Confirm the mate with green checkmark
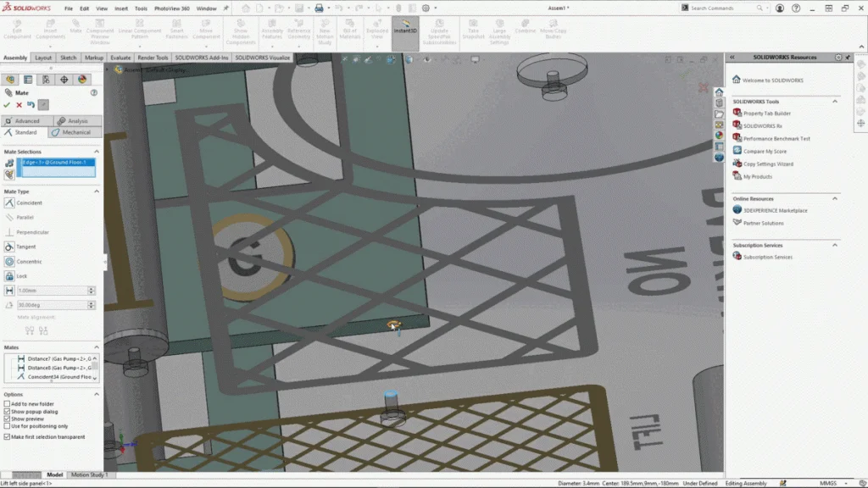Screen dimensions: 868x488 click(8, 105)
